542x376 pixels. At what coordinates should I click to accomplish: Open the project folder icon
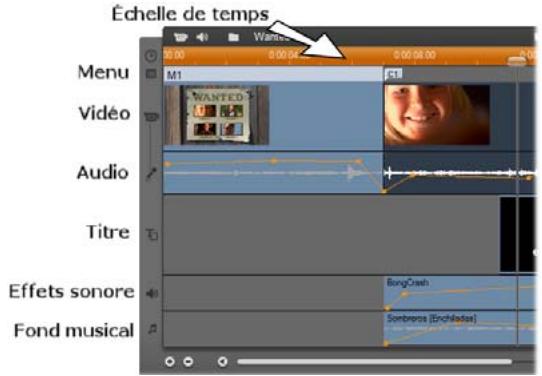click(x=234, y=37)
